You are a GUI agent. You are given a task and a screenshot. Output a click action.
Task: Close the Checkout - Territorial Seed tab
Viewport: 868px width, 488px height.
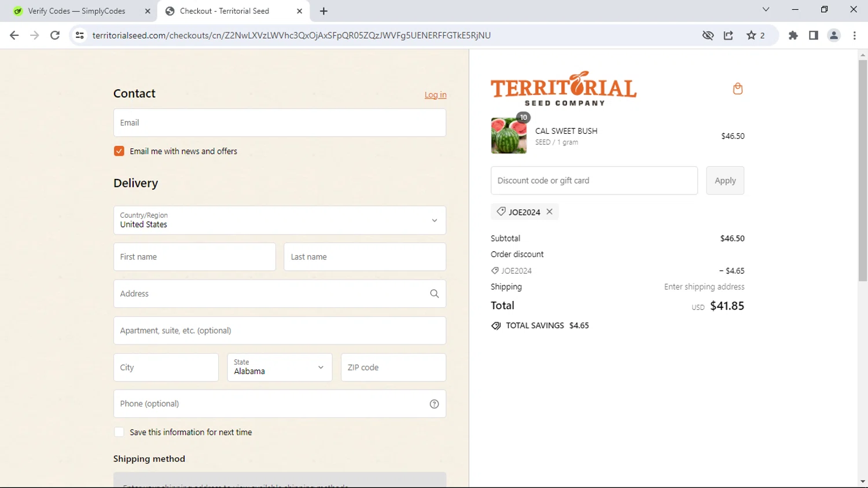point(299,11)
